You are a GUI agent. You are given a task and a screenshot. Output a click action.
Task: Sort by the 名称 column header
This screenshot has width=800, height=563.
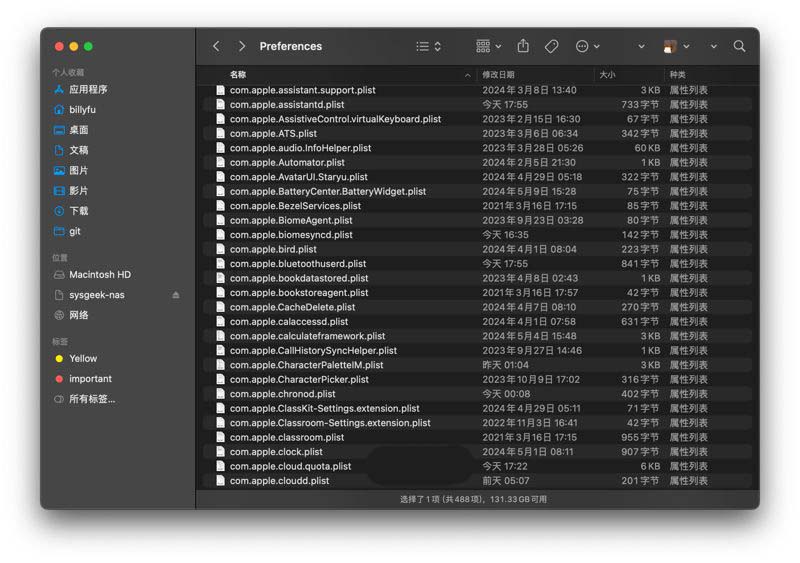(238, 75)
